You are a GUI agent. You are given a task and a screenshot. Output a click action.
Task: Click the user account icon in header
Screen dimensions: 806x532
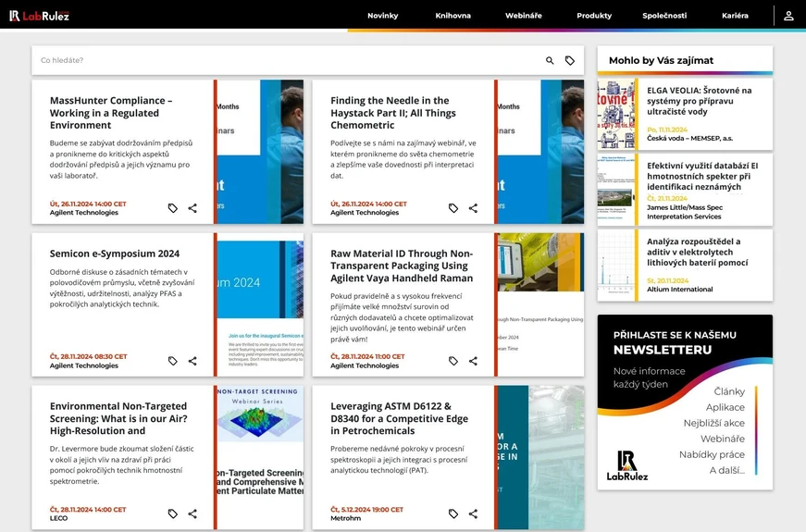(788, 16)
